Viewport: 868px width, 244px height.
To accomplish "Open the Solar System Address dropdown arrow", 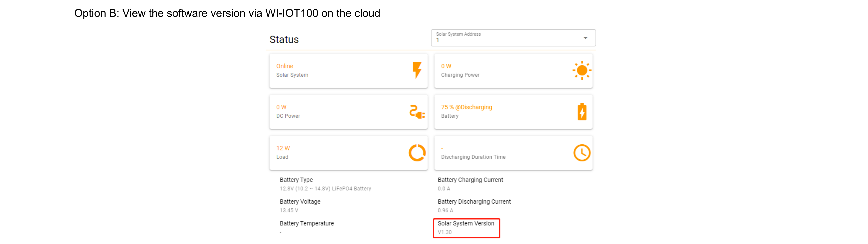I will [x=585, y=38].
